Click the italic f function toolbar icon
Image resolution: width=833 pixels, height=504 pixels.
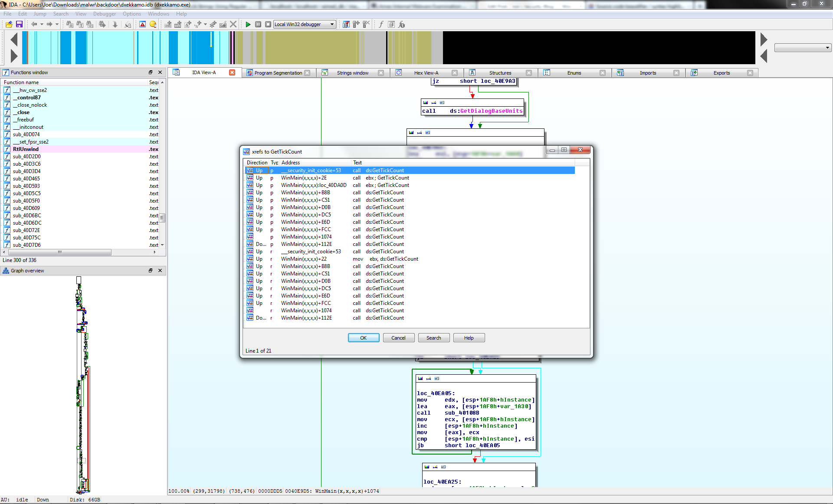[381, 24]
